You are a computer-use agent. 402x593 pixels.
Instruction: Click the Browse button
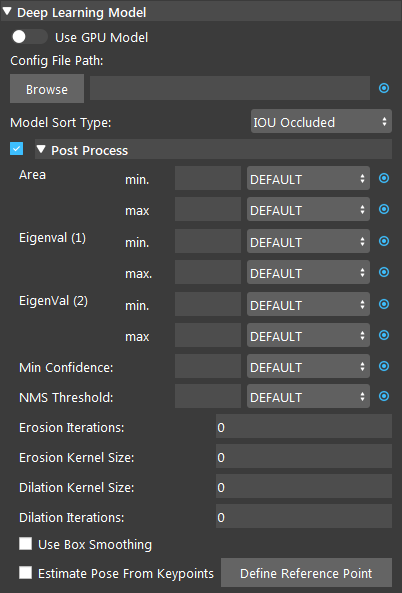(47, 89)
